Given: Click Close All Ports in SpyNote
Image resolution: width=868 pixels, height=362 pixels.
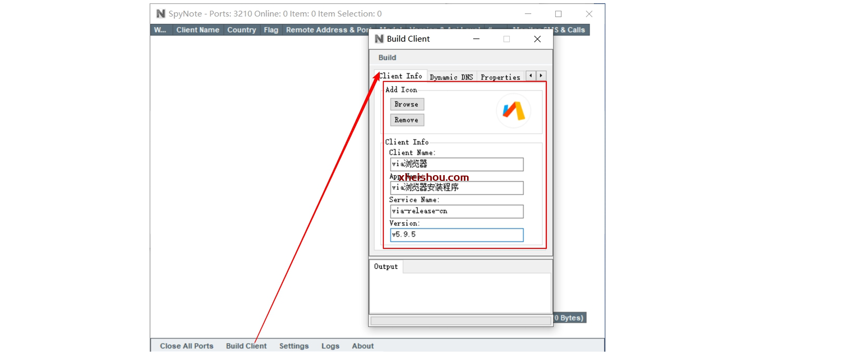Looking at the screenshot, I should (x=187, y=346).
